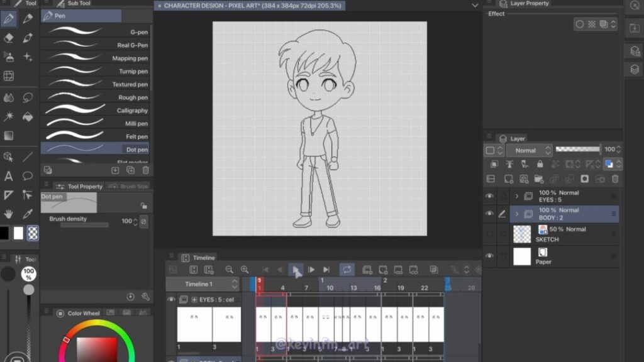Viewport: 644px width, 362px height.
Task: Select the Eraser tool in the toolbox
Action: [x=9, y=38]
